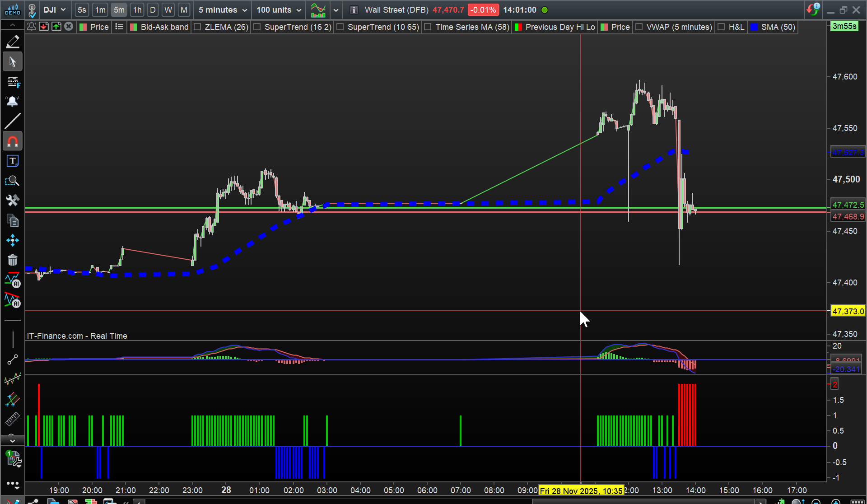Open the chart indicators icon

click(x=318, y=10)
